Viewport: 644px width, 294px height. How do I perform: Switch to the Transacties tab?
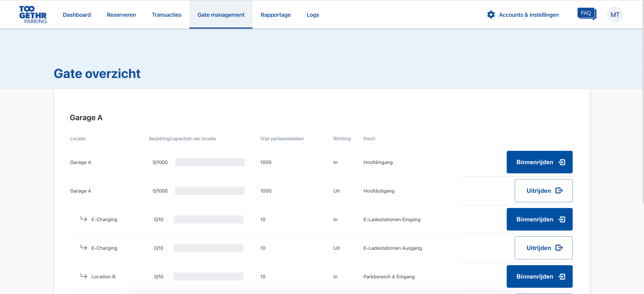167,15
